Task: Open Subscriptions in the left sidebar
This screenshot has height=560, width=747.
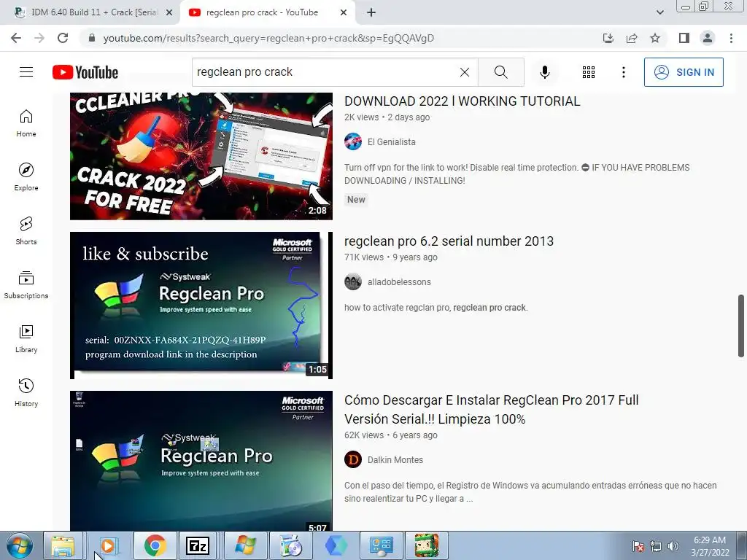Action: coord(26,285)
